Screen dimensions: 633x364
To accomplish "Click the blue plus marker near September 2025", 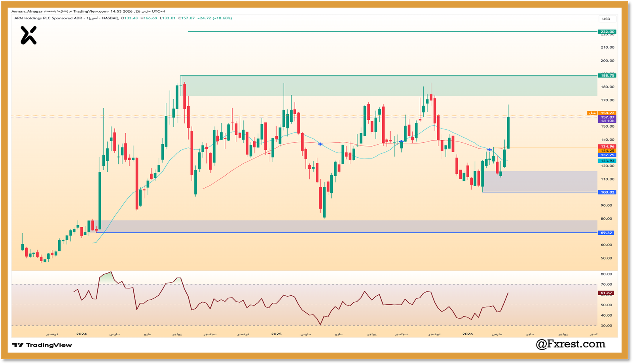I will tap(401, 141).
